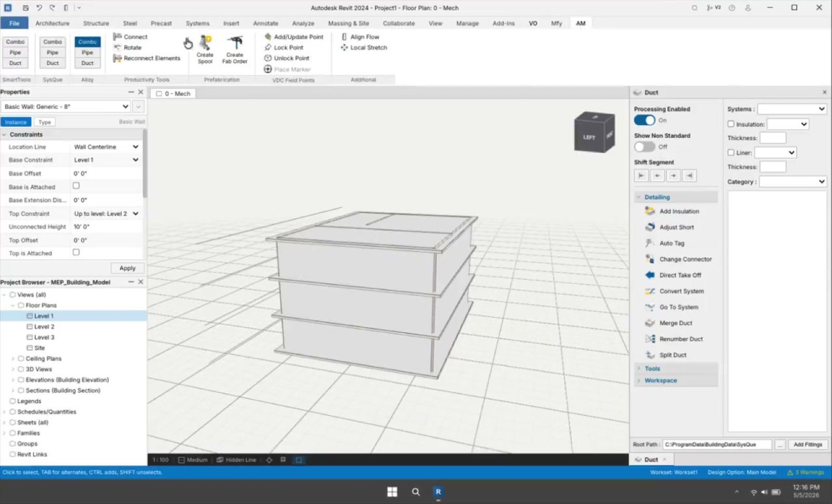This screenshot has width=832, height=504.
Task: Open Renumber Duct tool
Action: [674, 339]
